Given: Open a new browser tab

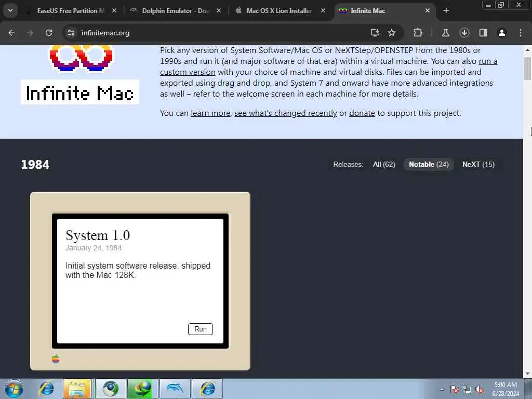Looking at the screenshot, I should 446,11.
